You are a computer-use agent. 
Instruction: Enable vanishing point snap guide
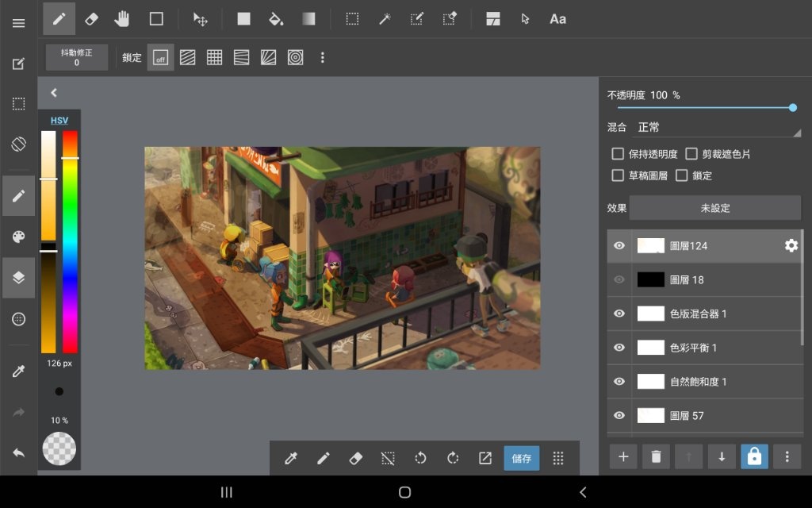241,57
